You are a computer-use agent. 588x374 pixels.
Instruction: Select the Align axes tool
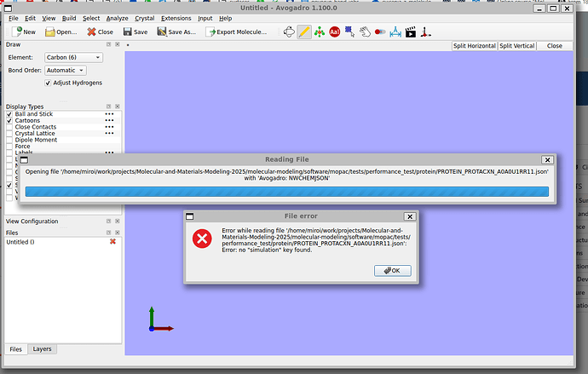[x=425, y=32]
